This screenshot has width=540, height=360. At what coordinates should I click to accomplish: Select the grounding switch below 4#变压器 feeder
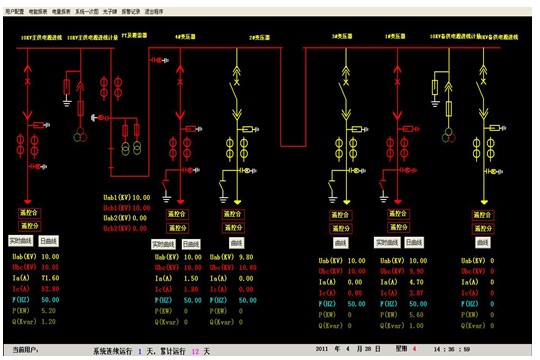coord(166,189)
